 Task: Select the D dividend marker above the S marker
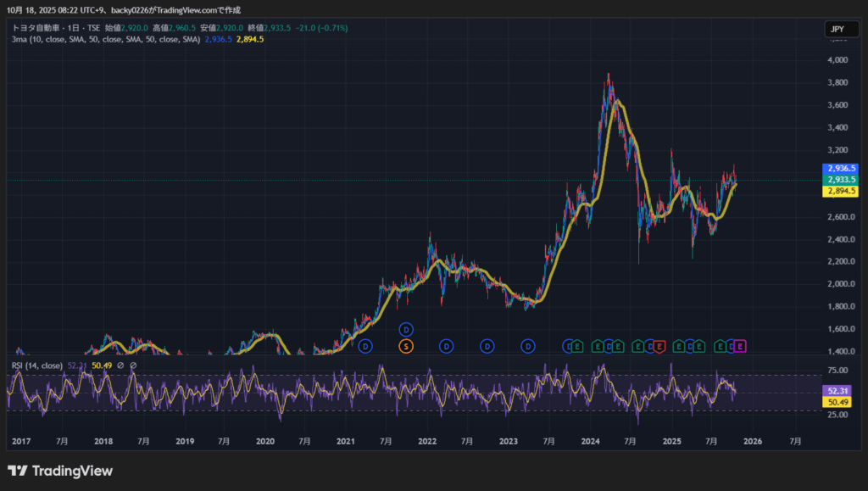pos(406,329)
